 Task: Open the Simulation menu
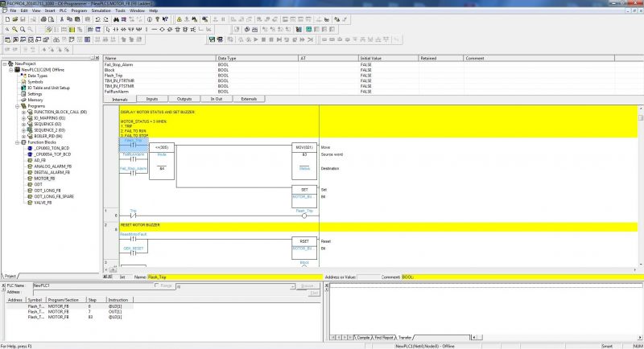(x=101, y=10)
